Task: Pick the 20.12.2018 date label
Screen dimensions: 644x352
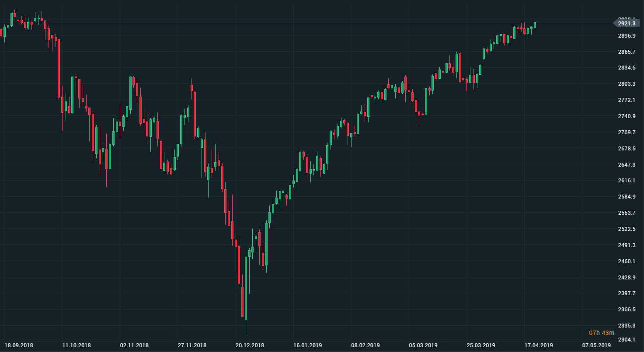Action: click(250, 345)
